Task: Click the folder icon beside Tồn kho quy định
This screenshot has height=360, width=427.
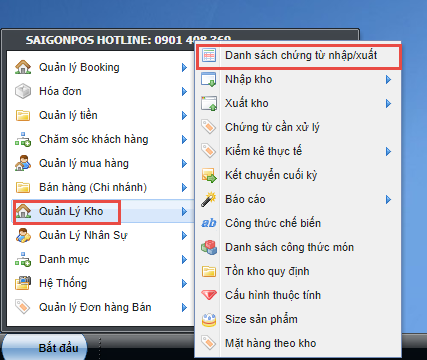Action: coord(209,271)
